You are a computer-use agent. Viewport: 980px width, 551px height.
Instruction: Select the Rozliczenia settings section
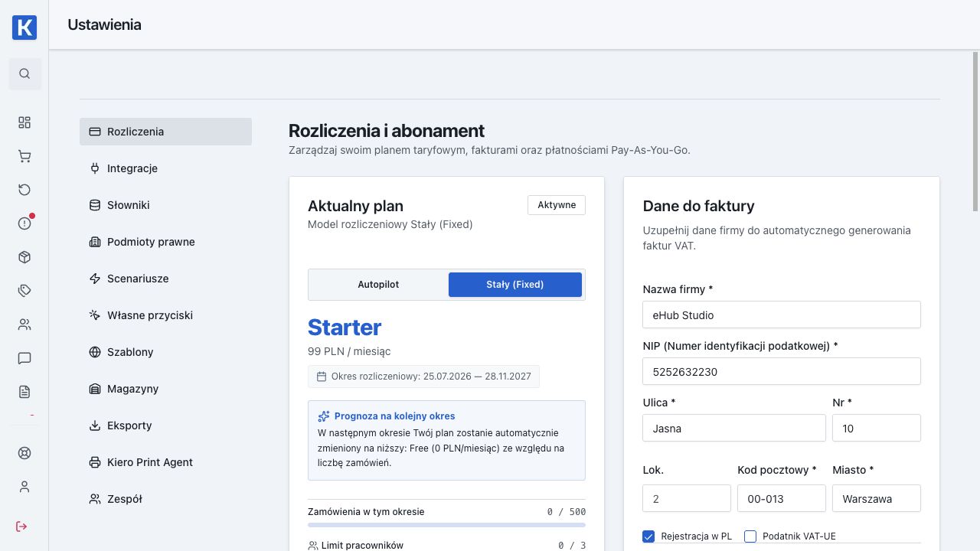(x=165, y=132)
